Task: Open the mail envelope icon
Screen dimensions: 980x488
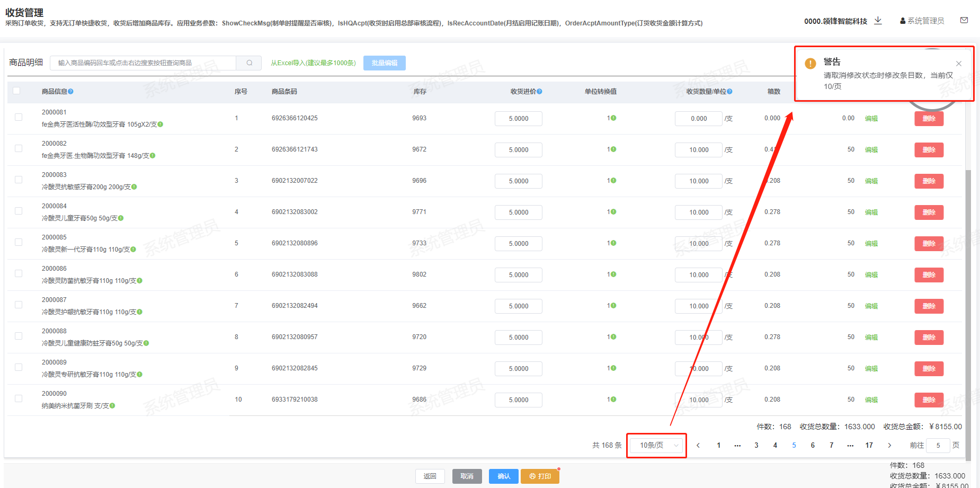Action: 964,21
